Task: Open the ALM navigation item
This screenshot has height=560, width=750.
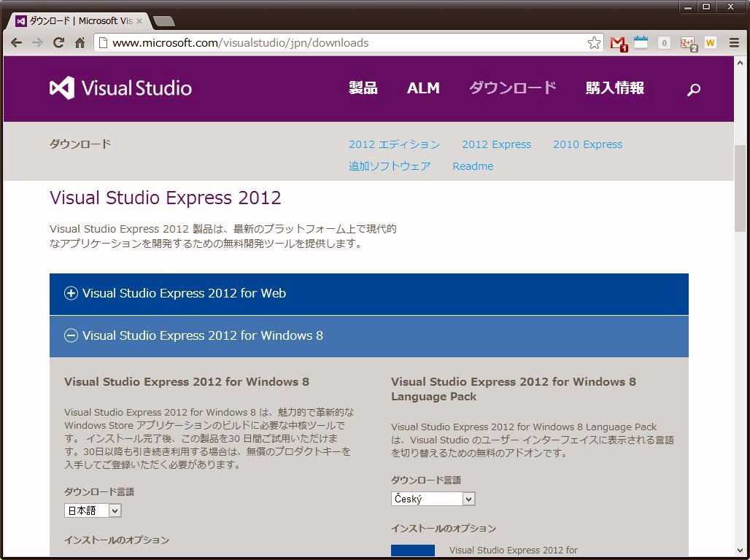Action: point(423,88)
